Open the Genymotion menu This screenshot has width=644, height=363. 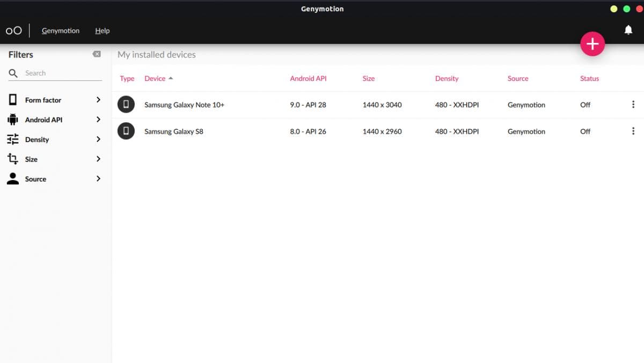point(61,31)
